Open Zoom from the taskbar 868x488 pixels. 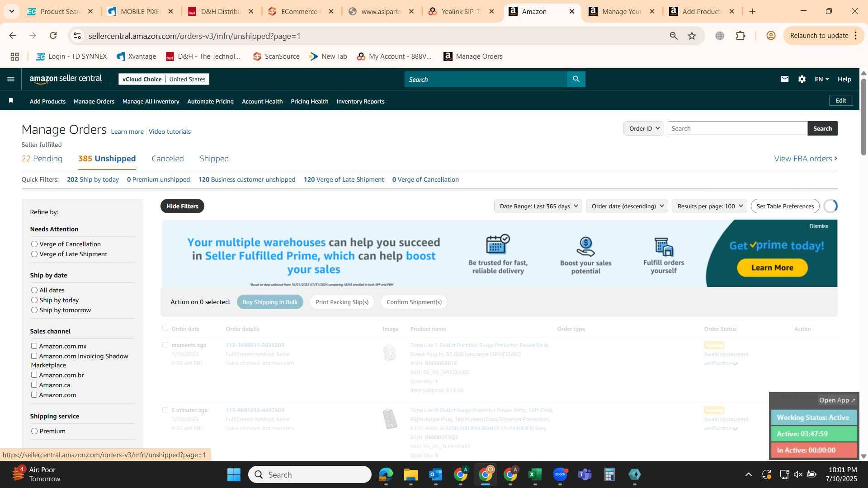point(560,474)
